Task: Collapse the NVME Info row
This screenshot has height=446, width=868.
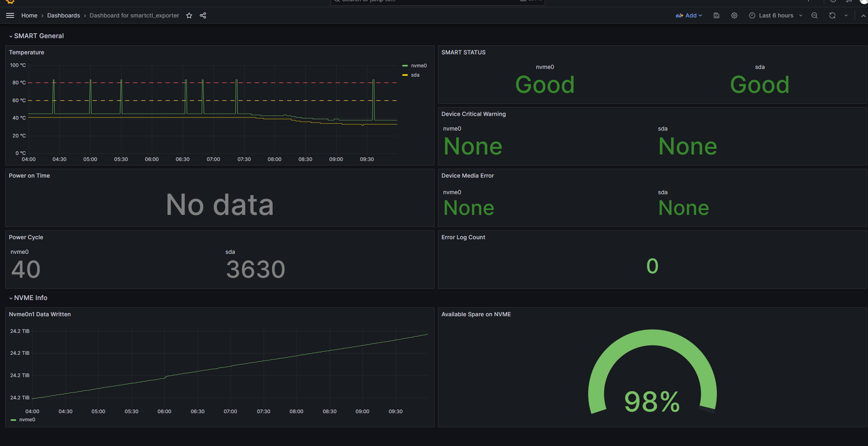Action: [30, 298]
